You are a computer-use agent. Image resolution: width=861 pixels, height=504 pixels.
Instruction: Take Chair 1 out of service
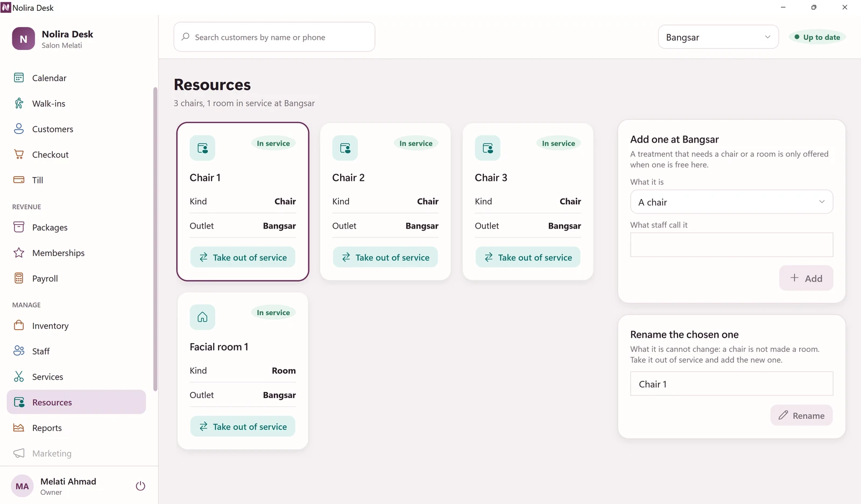tap(243, 257)
